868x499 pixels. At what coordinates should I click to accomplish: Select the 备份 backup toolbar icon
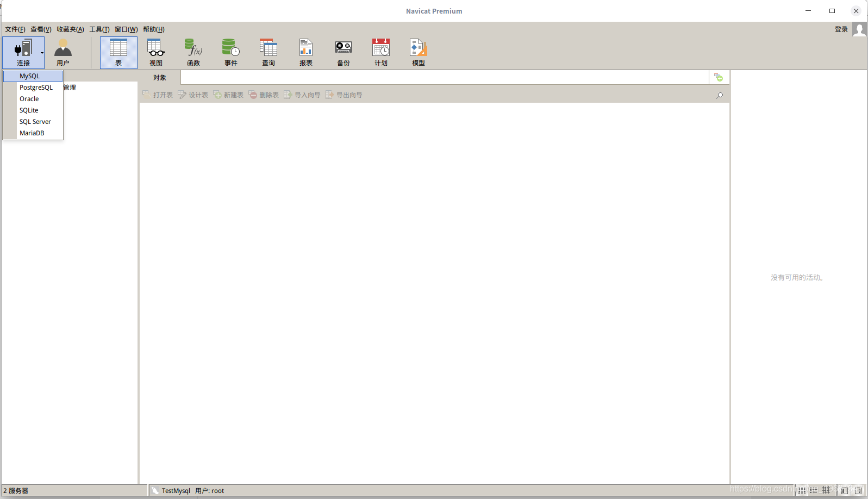click(x=344, y=52)
